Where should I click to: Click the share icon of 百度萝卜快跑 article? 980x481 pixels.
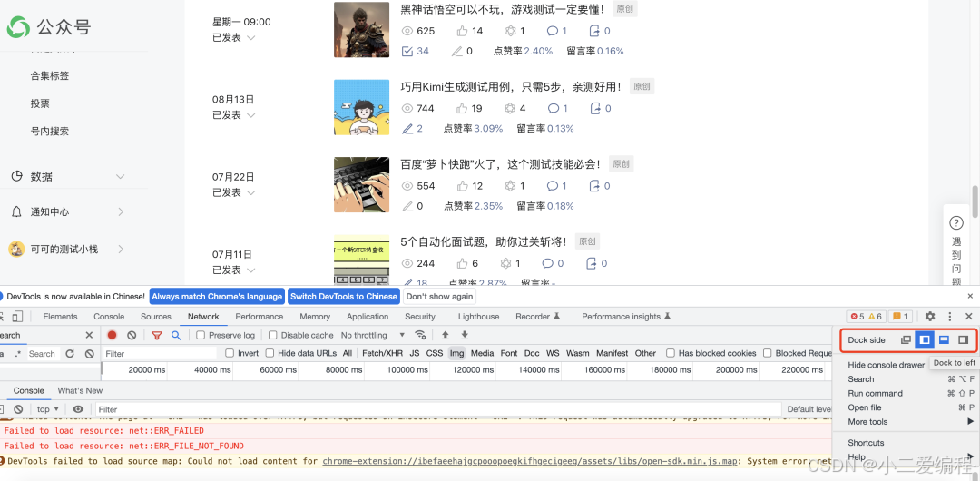(594, 186)
